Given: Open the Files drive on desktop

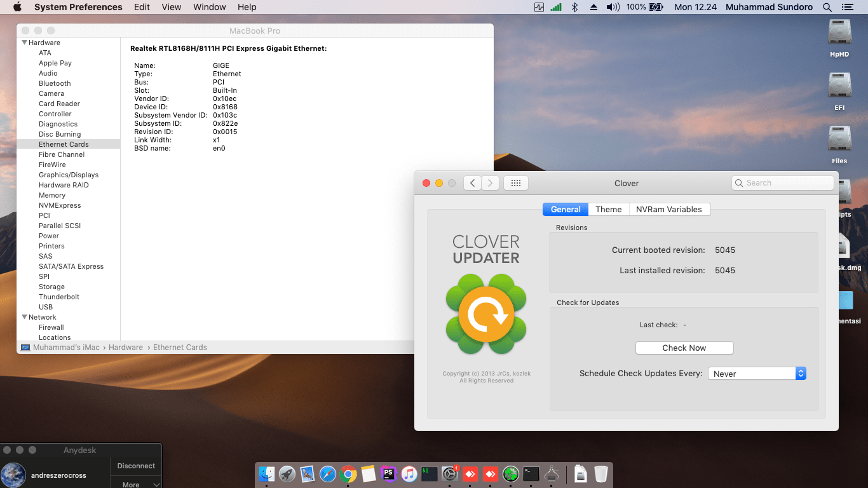Looking at the screenshot, I should pos(839,139).
